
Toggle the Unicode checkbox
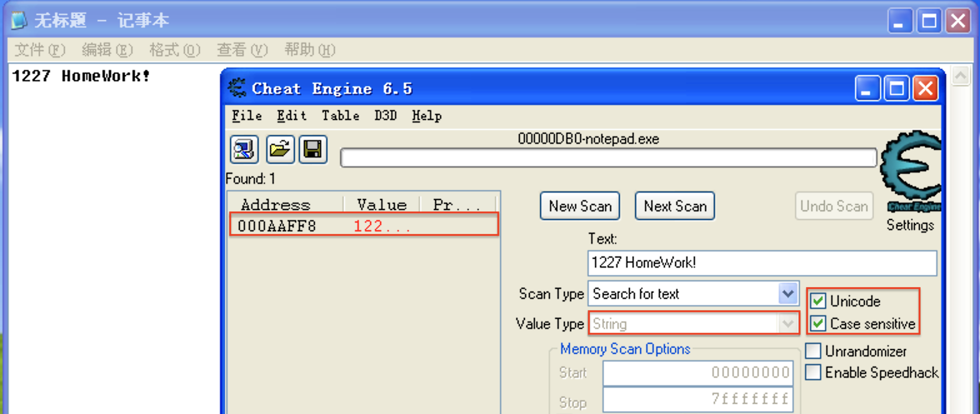[818, 301]
